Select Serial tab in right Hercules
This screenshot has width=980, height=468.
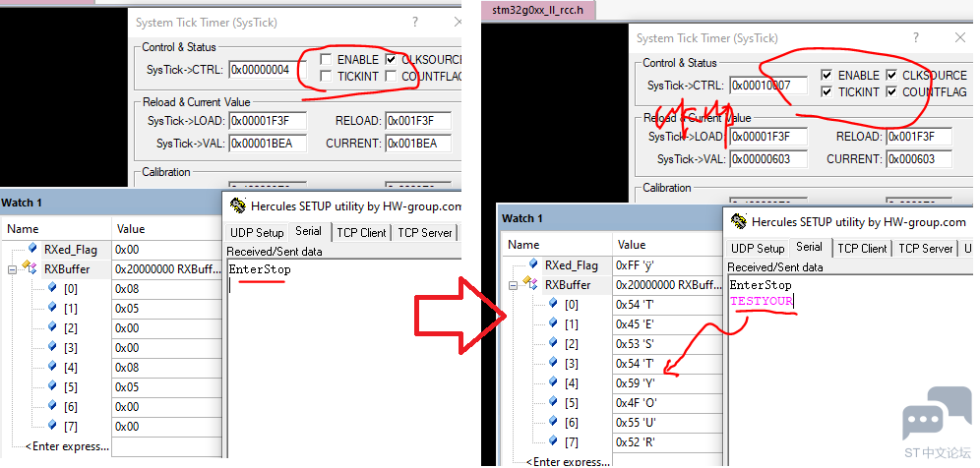click(809, 247)
